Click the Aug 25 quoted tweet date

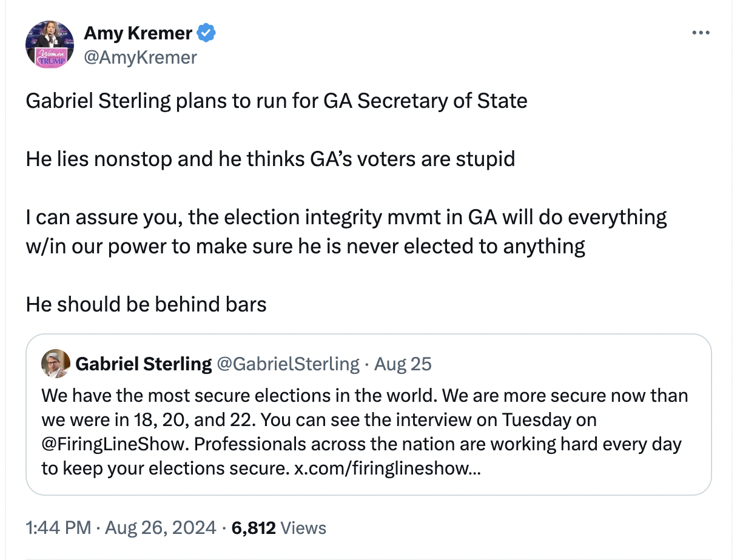[403, 364]
